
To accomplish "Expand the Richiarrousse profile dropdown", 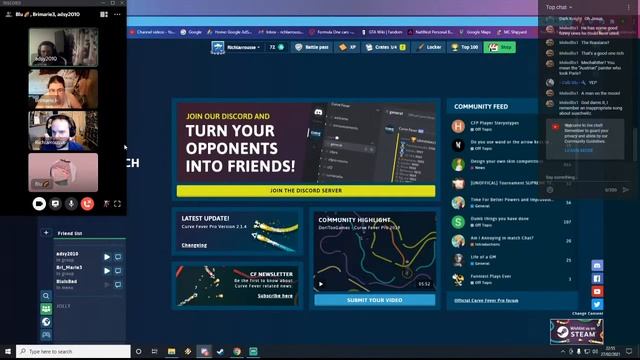I will point(243,47).
